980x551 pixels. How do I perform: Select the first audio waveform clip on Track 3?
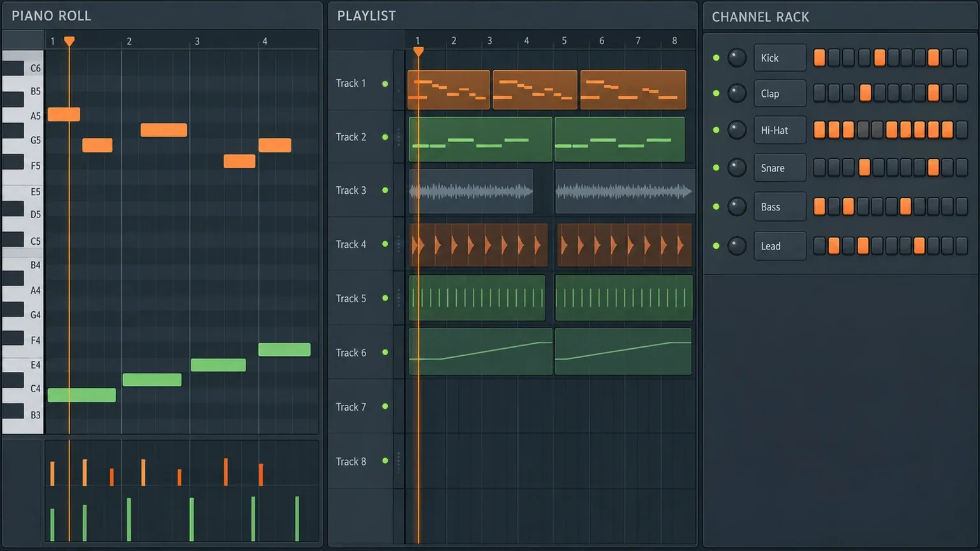[471, 191]
